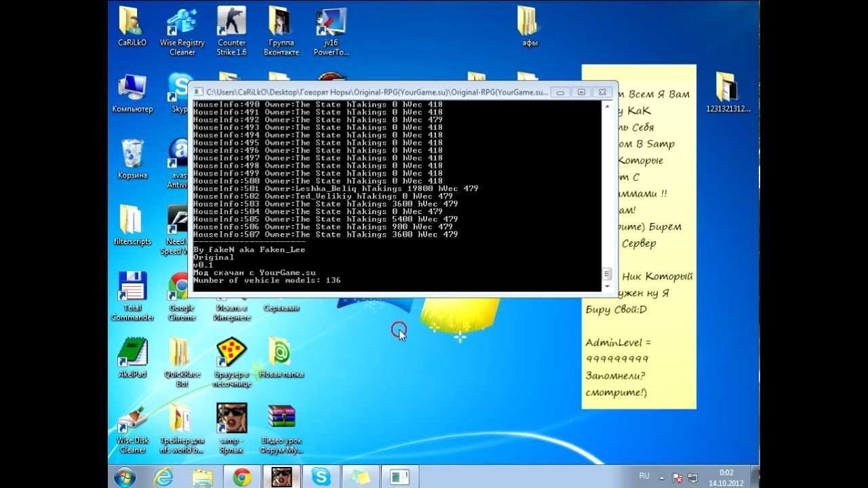Image resolution: width=868 pixels, height=488 pixels.
Task: Open the CaRiLkO folder icon
Action: click(x=132, y=27)
